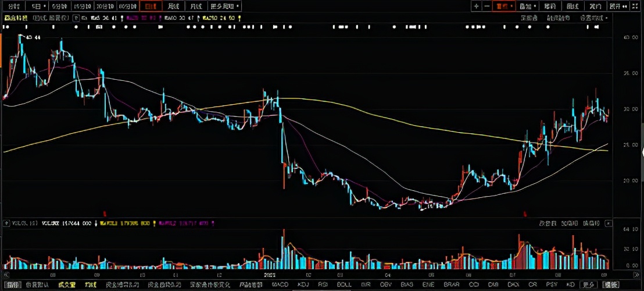The image size is (644, 291).
Task: Expand the volume sub-panel with its plus icon
Action: click(6, 223)
